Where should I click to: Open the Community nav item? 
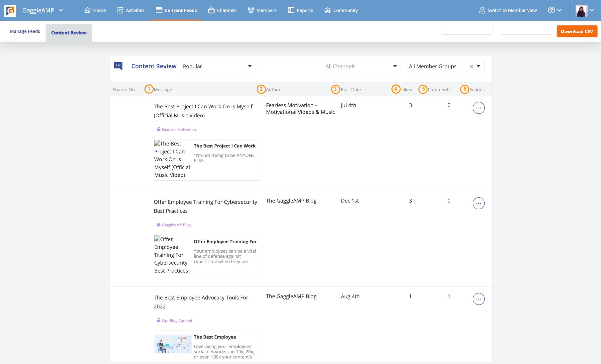[341, 10]
